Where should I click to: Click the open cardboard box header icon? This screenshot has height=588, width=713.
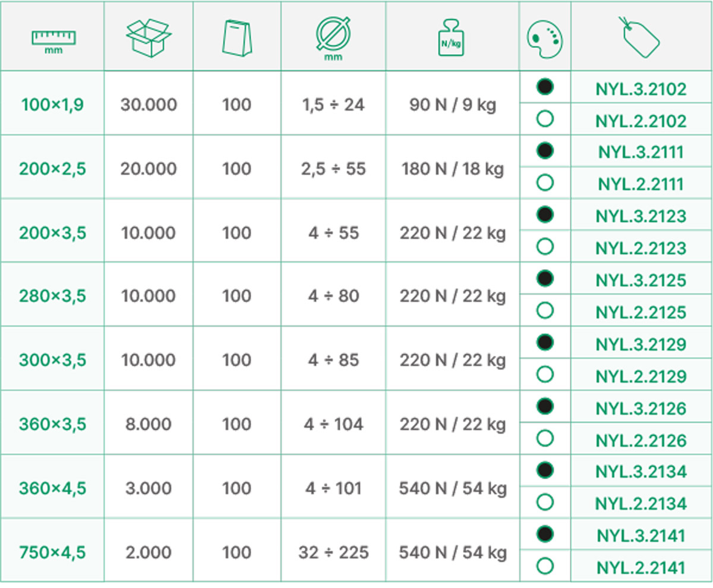click(x=149, y=37)
